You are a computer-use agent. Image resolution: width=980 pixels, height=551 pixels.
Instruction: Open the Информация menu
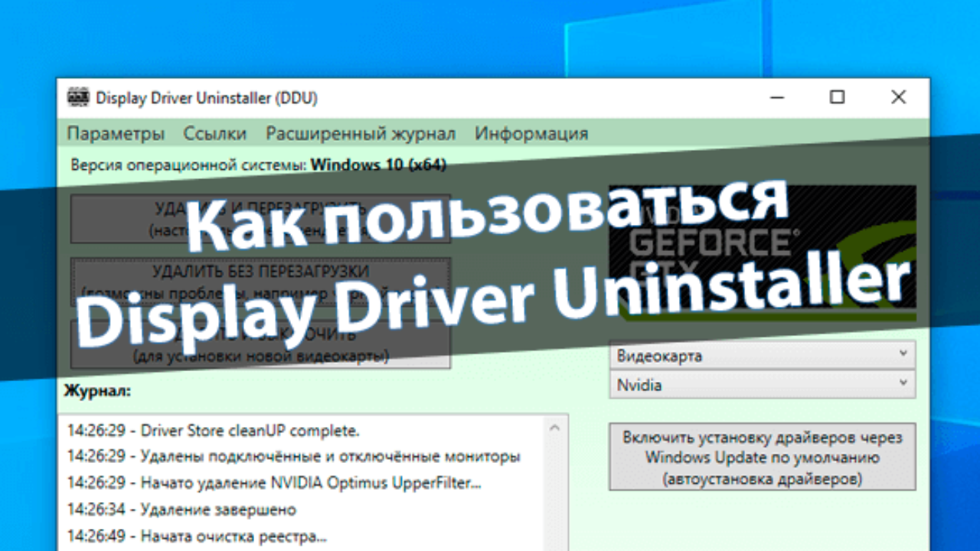[x=531, y=133]
